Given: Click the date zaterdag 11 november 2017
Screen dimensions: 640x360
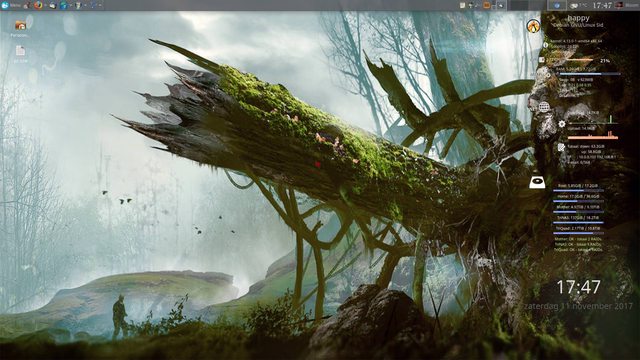Looking at the screenshot, I should point(578,306).
